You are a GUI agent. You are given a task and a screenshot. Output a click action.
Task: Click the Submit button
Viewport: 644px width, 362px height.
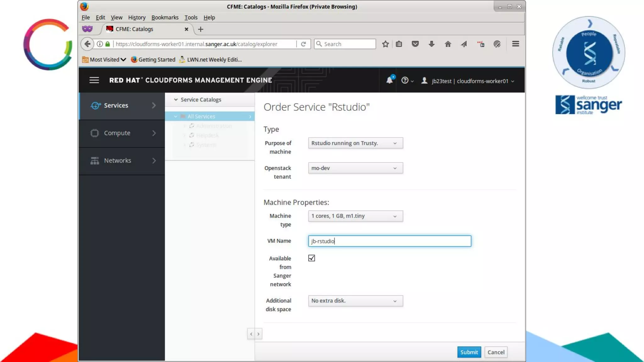tap(469, 352)
